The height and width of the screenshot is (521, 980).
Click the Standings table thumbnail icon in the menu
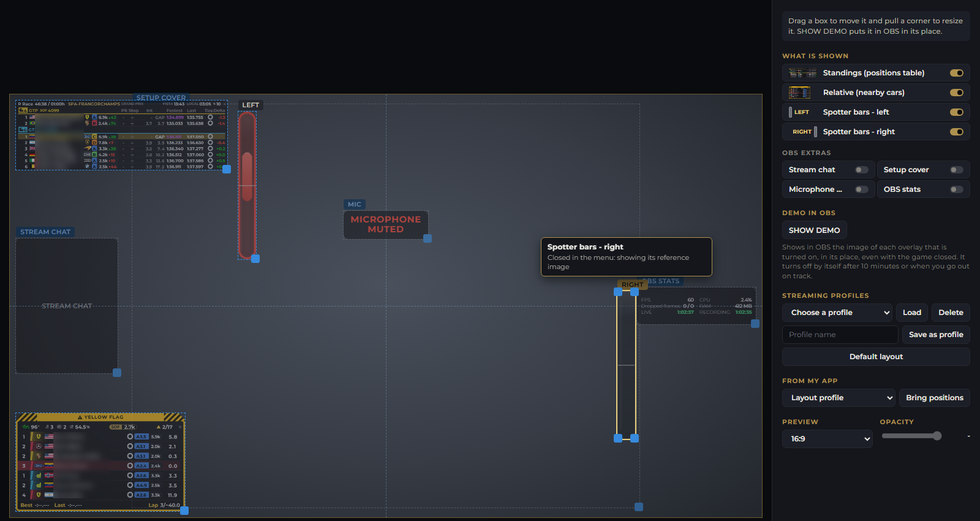coord(802,73)
